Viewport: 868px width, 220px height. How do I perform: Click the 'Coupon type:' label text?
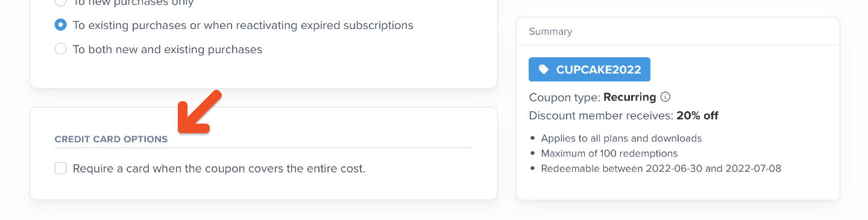pos(564,97)
